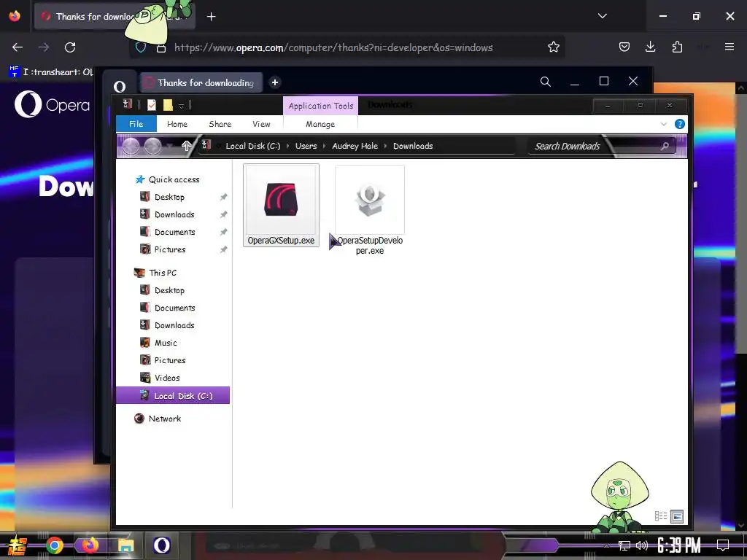The width and height of the screenshot is (747, 560).
Task: Open the Customize Quick Access Toolbar dropdown
Action: coord(181,106)
